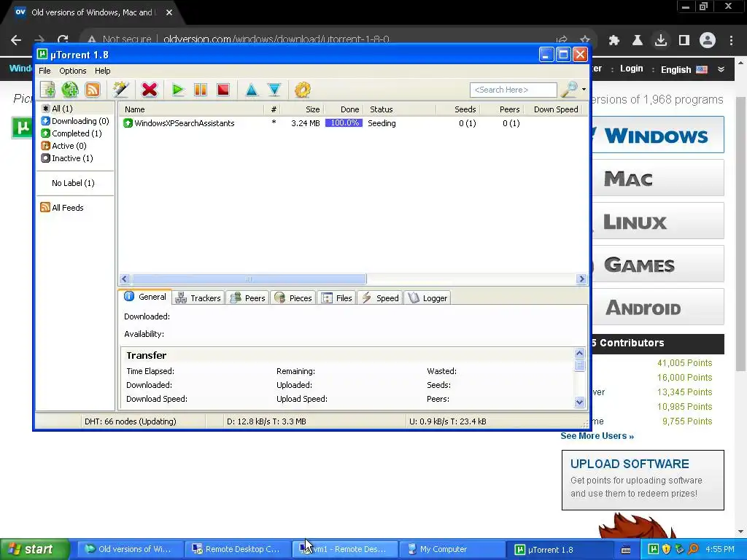
Task: Switch to the Pieces tab
Action: tap(293, 298)
